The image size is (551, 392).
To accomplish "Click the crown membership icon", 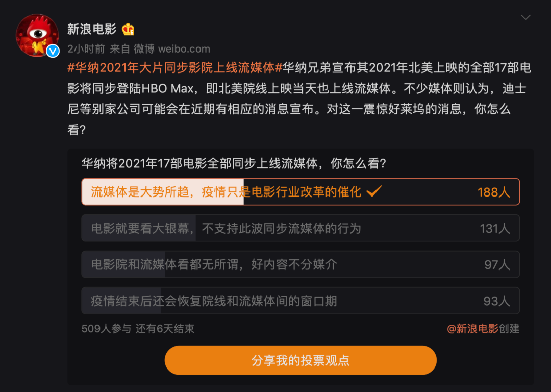I will click(x=129, y=29).
